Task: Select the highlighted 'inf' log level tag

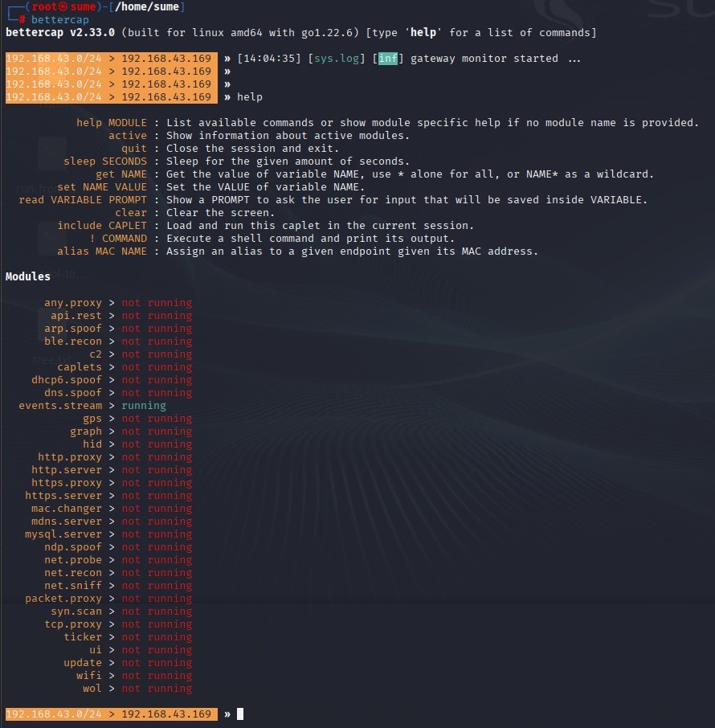Action: point(388,59)
